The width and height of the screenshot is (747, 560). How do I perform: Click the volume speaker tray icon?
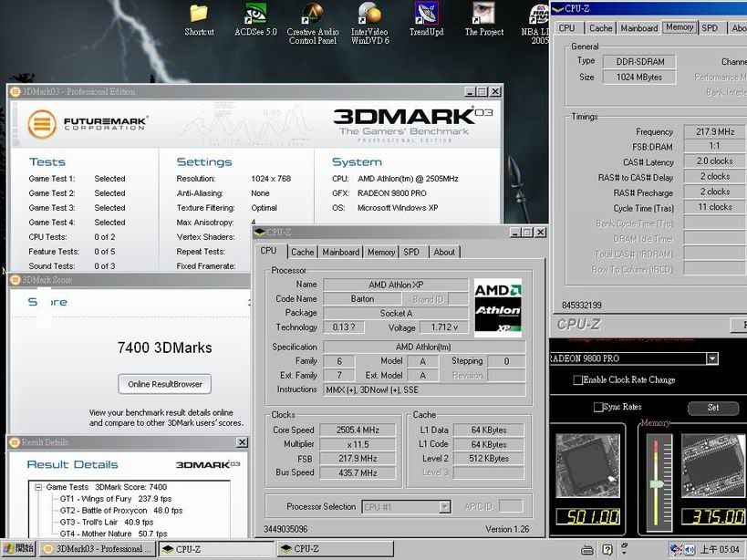pos(690,550)
